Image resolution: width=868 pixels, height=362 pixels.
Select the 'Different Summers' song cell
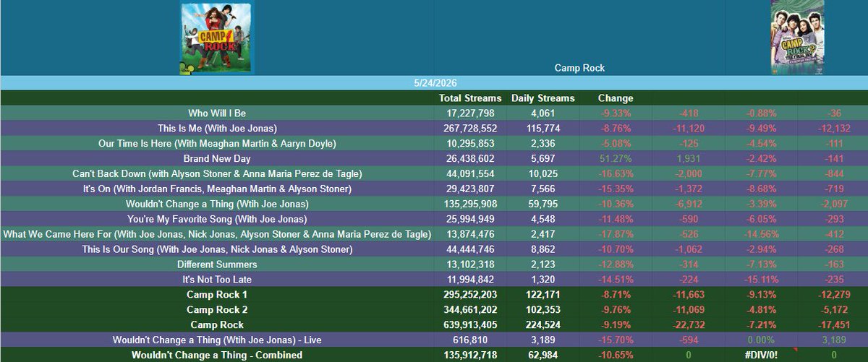[217, 264]
